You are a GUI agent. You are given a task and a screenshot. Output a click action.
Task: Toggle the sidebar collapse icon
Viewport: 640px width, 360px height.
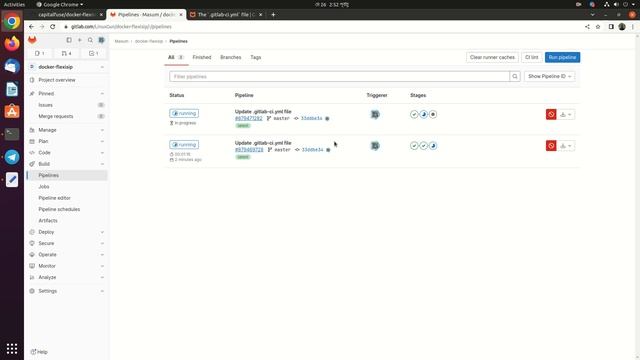tap(69, 40)
